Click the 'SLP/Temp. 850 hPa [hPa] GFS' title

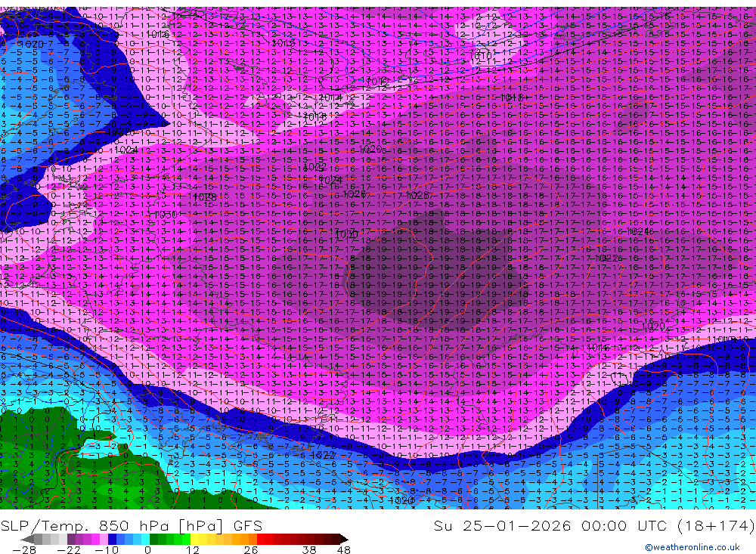[131, 525]
